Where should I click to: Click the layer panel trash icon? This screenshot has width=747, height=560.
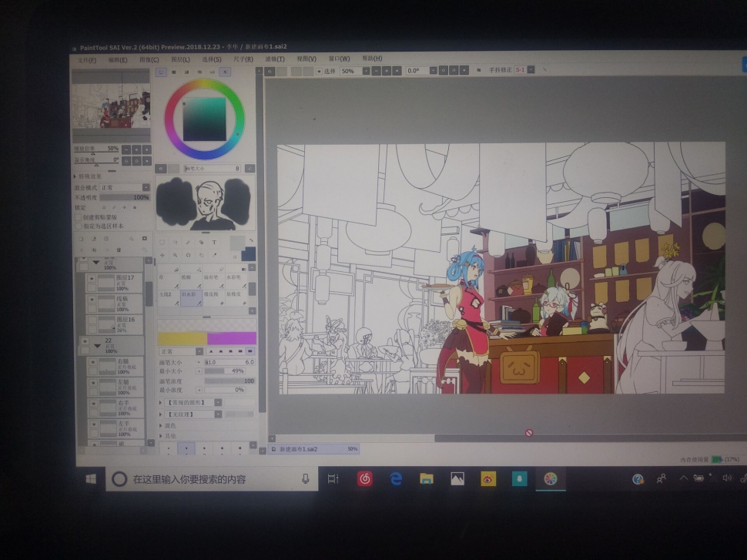(x=119, y=250)
